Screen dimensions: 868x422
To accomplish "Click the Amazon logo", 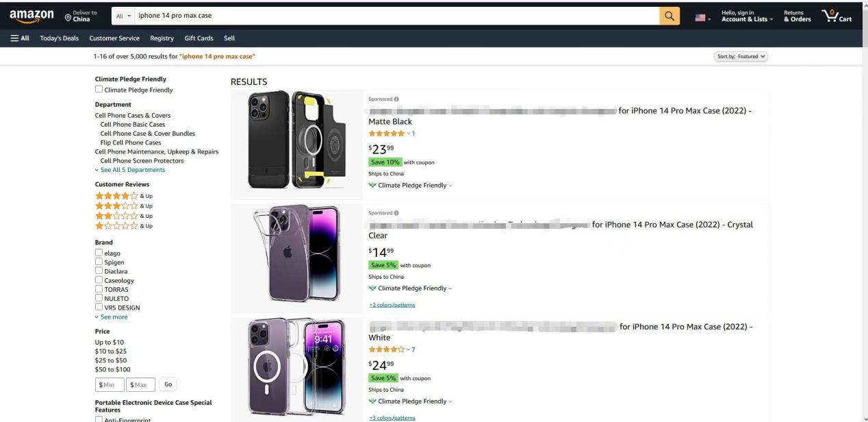I will click(31, 15).
